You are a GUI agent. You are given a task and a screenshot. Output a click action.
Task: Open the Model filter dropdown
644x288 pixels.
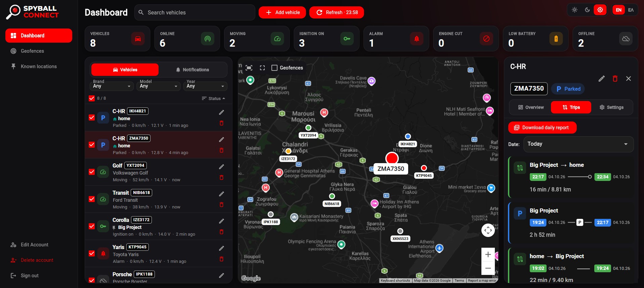tap(159, 86)
